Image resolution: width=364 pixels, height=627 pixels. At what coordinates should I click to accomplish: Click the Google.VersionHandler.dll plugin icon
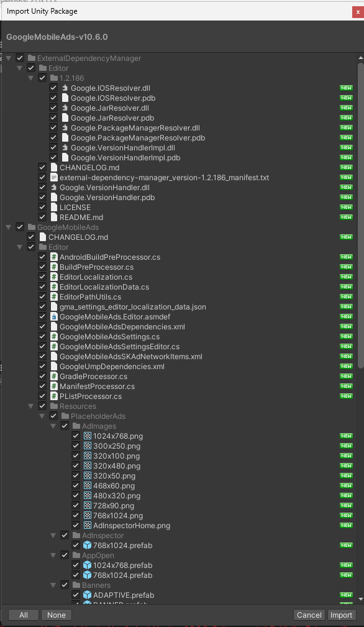click(54, 188)
